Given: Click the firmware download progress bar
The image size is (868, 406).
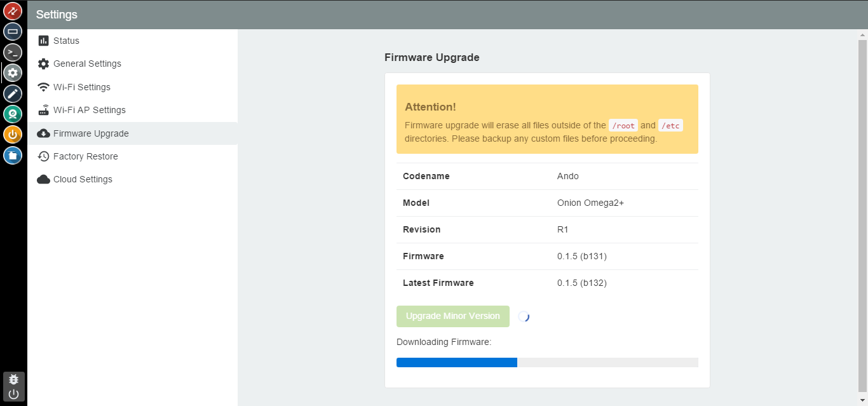Looking at the screenshot, I should pos(547,362).
